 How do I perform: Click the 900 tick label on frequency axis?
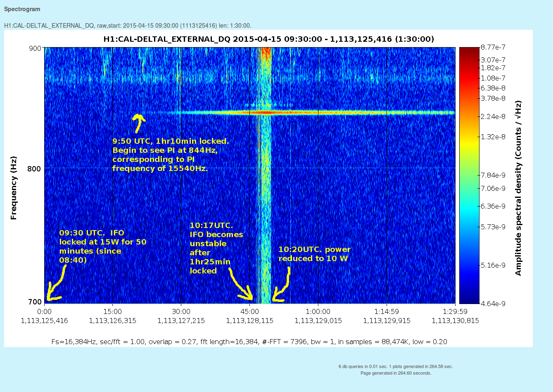tap(35, 48)
